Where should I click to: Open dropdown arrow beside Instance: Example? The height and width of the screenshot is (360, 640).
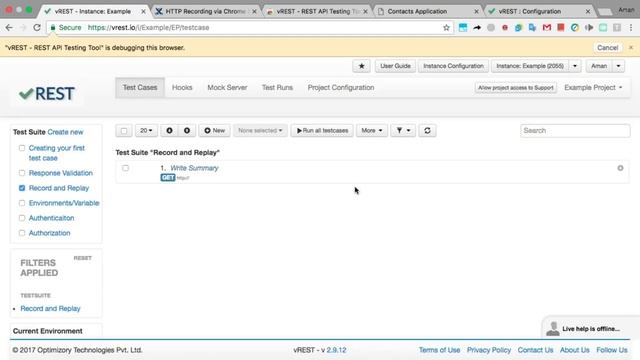[x=575, y=66]
